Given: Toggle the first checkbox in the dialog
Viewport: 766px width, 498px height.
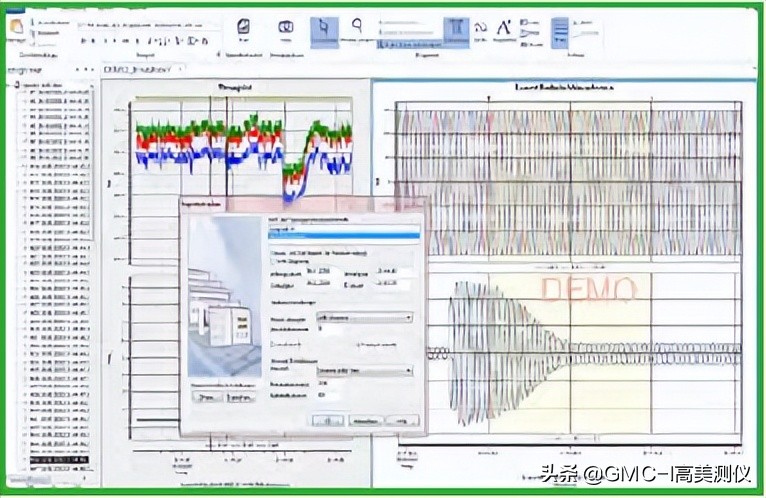Looking at the screenshot, I should (x=274, y=253).
